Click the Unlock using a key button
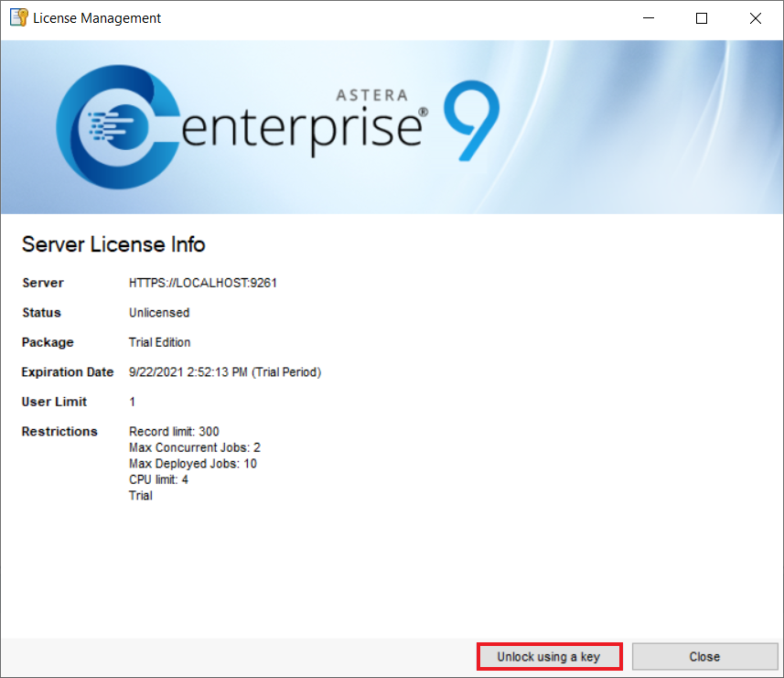Screen dimensions: 784x678 point(549,657)
